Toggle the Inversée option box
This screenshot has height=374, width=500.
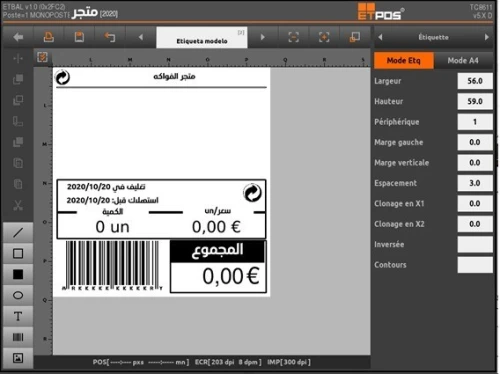[475, 244]
